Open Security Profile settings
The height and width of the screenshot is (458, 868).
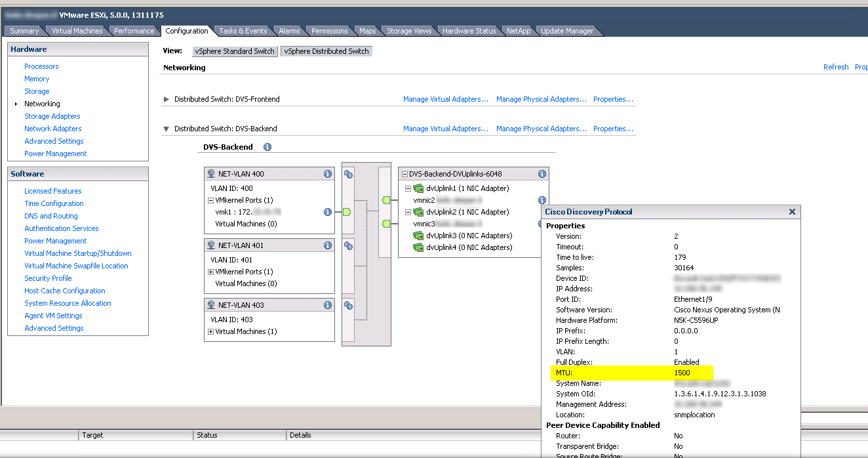(48, 278)
